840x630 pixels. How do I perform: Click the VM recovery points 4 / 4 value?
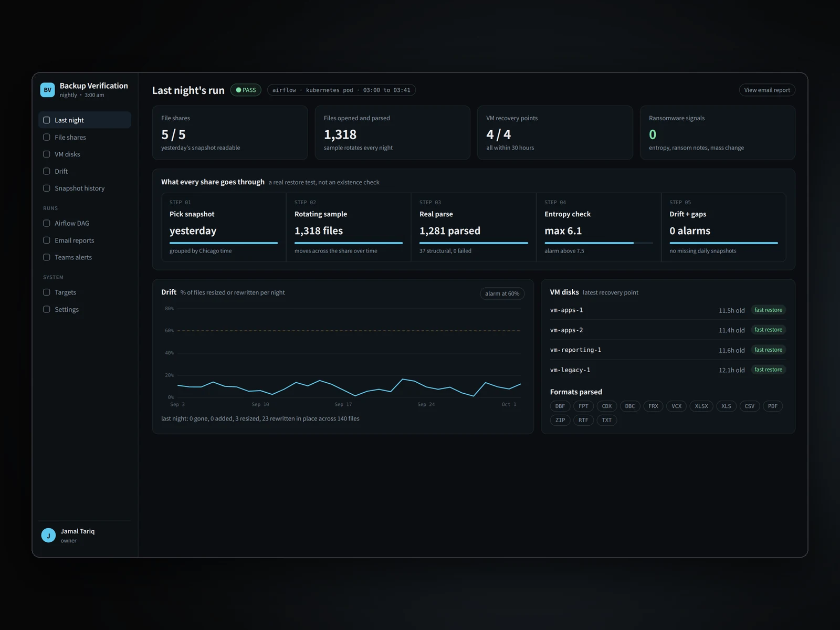click(x=498, y=135)
